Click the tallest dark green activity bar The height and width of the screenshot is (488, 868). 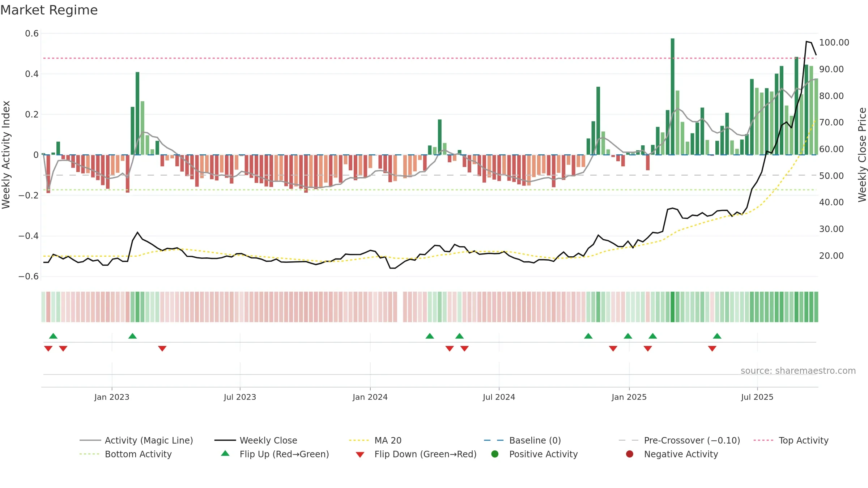pos(672,97)
